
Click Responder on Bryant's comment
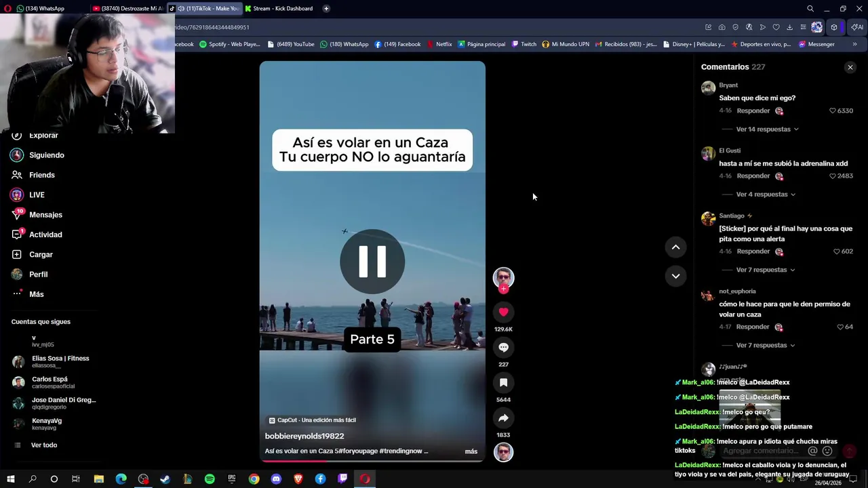753,110
